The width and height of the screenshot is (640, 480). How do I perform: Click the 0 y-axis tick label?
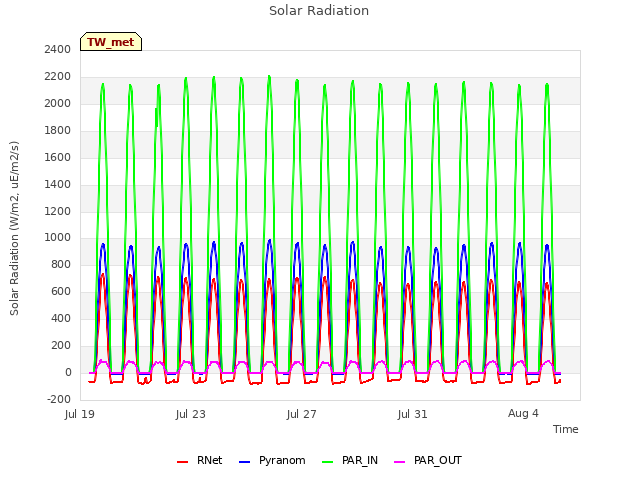coord(68,372)
